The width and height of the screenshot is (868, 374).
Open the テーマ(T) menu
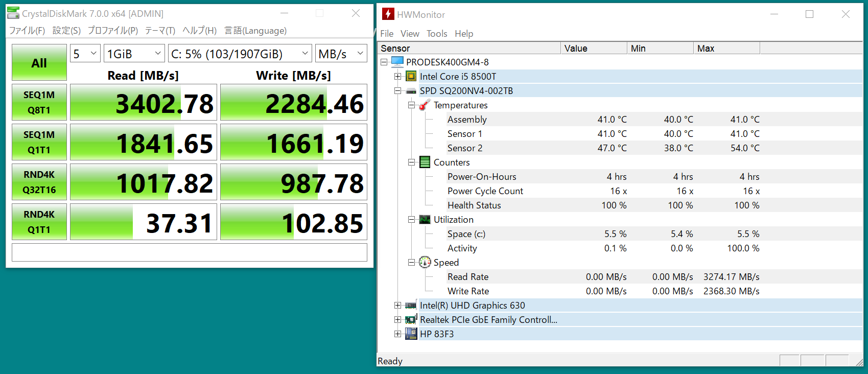[x=160, y=31]
